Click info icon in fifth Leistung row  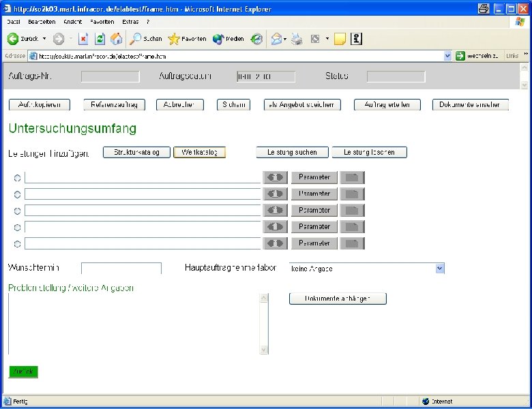(275, 243)
